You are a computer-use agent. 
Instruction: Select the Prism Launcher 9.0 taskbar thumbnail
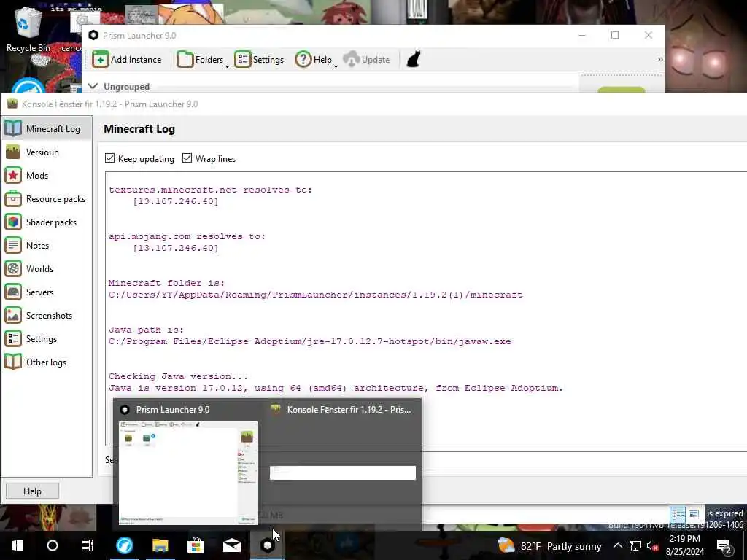(x=188, y=472)
